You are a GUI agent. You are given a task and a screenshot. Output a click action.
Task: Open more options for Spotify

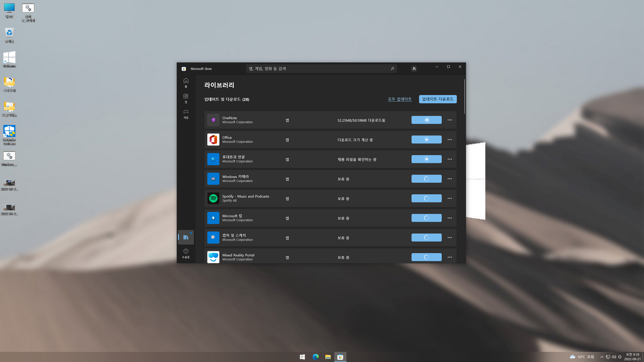coord(450,198)
